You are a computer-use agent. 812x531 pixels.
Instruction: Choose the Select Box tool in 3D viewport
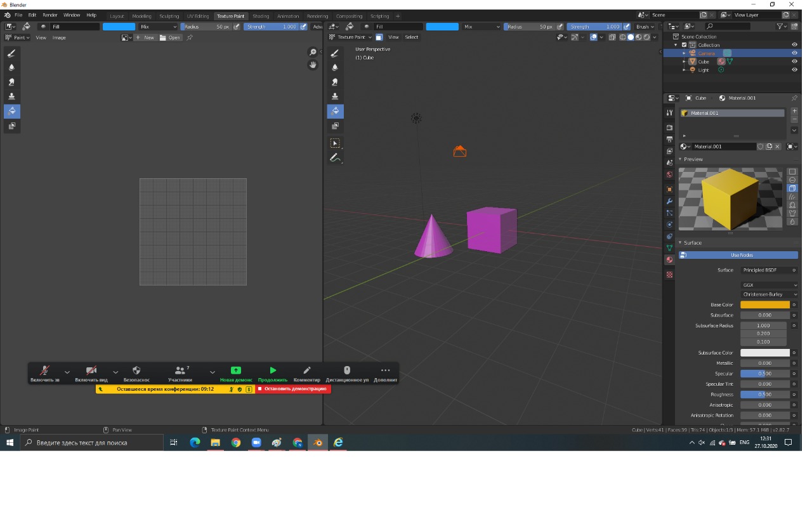tap(335, 143)
